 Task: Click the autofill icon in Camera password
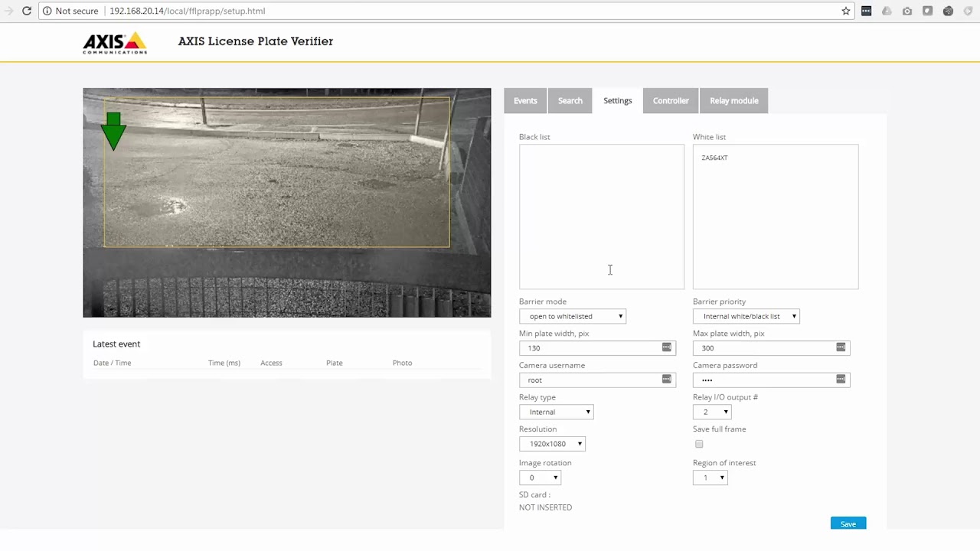tap(841, 380)
